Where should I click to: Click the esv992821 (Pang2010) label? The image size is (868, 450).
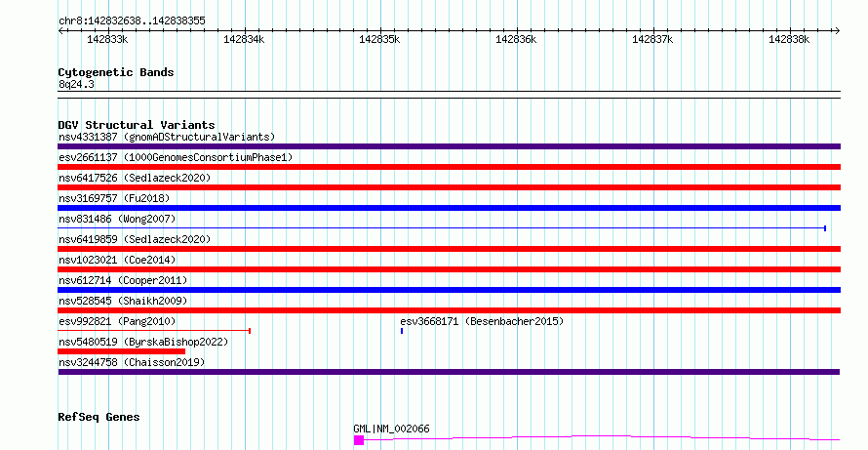(117, 321)
